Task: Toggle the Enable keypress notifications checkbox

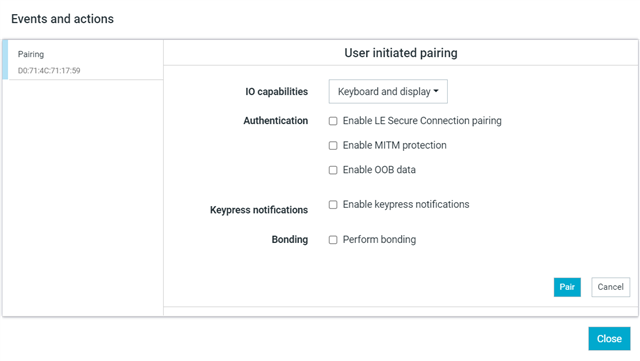Action: point(333,205)
